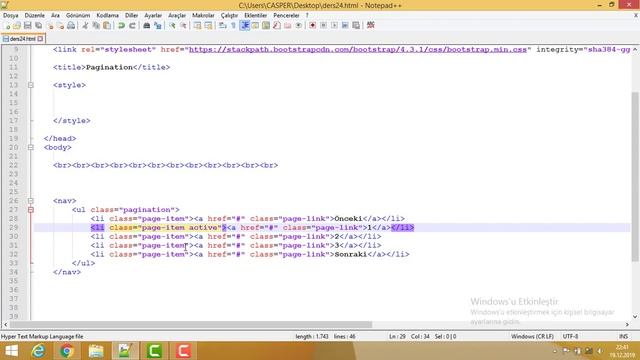
Task: Open the Makrolar menu
Action: click(x=203, y=16)
